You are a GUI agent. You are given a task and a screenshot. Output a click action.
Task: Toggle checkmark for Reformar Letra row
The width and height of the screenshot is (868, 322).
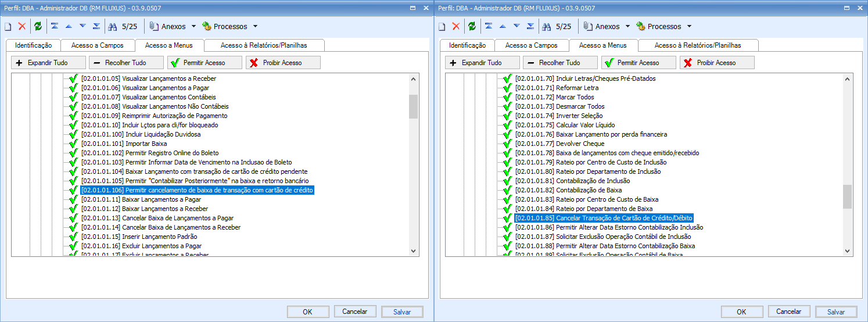(507, 88)
